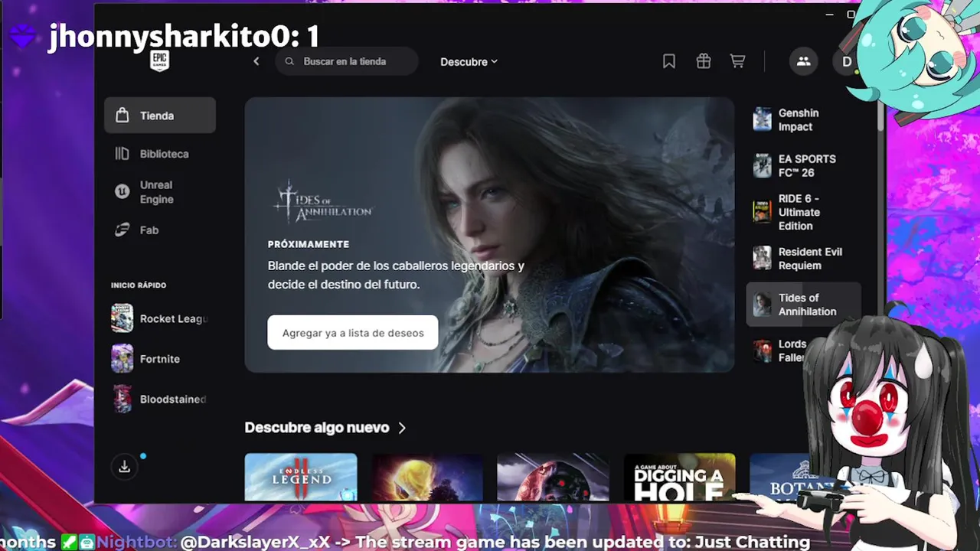Launch Bloodstained from quick launch
Viewport: 980px width, 551px height.
tap(160, 399)
